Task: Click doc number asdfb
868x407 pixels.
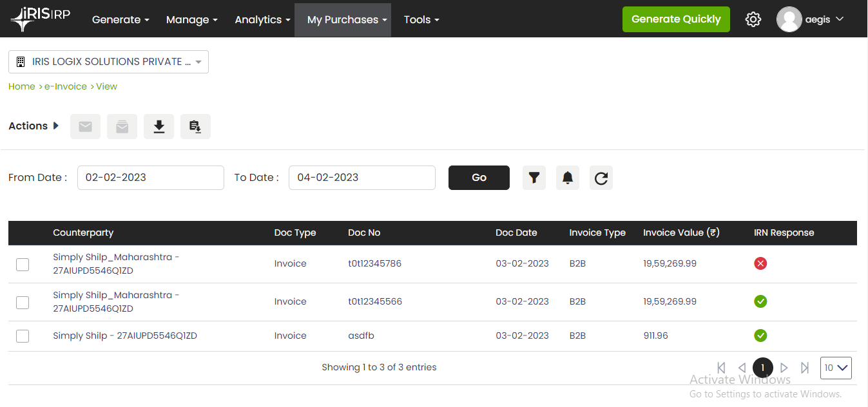Action: tap(361, 336)
